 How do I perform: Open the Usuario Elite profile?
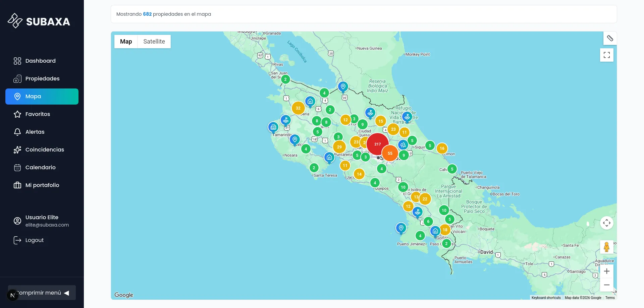(x=41, y=221)
